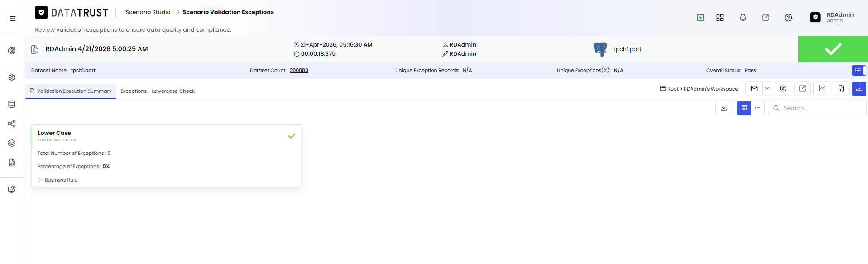Click Percentage of Exceptions : 0%
The image size is (868, 264).
(74, 166)
